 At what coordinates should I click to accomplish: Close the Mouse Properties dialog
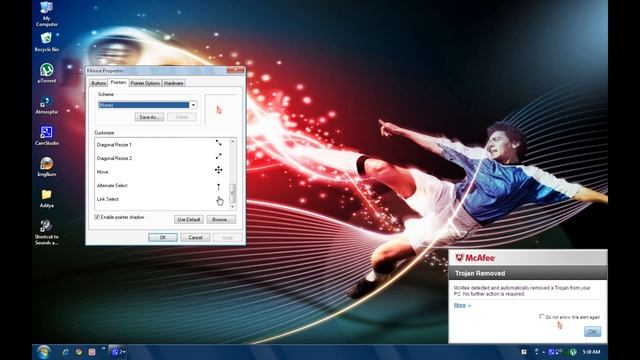point(236,70)
